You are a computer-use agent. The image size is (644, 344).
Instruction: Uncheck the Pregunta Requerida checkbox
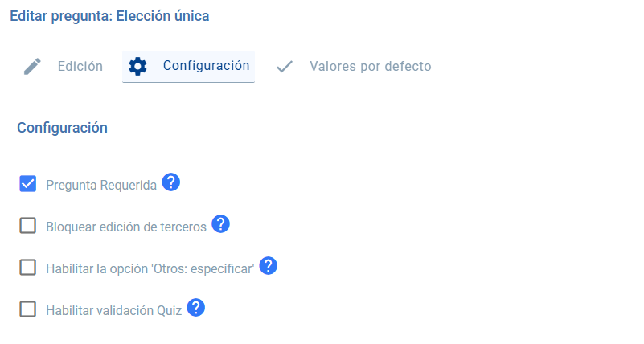click(28, 184)
